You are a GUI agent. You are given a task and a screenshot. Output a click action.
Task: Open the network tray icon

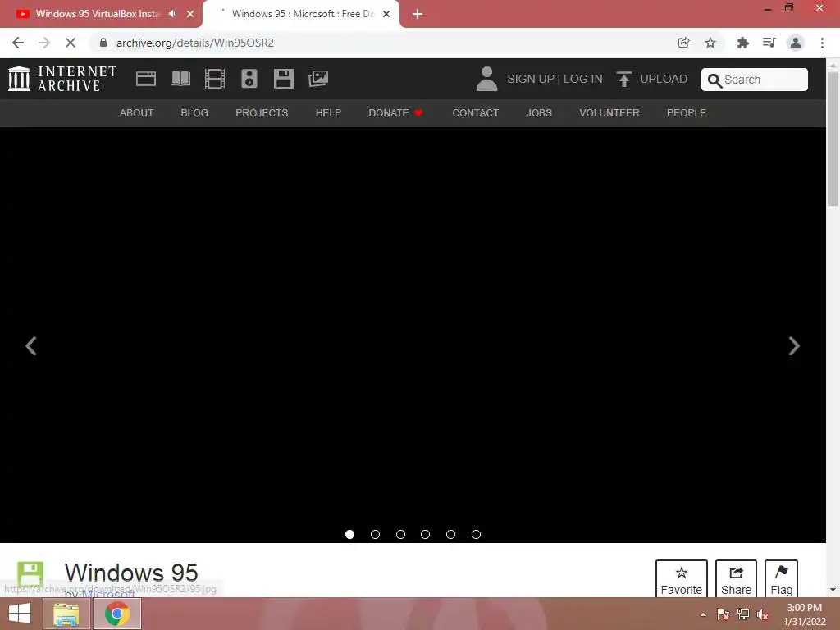pyautogui.click(x=743, y=614)
